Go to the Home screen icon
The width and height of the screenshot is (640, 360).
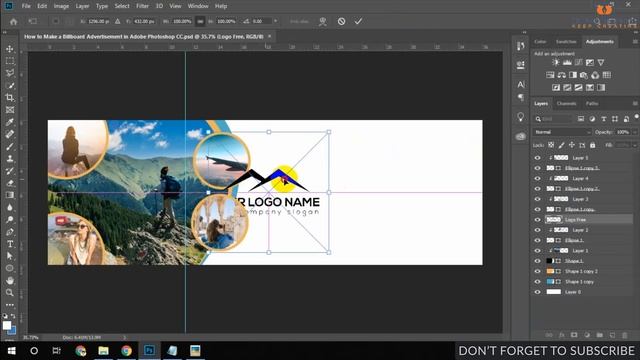13,21
